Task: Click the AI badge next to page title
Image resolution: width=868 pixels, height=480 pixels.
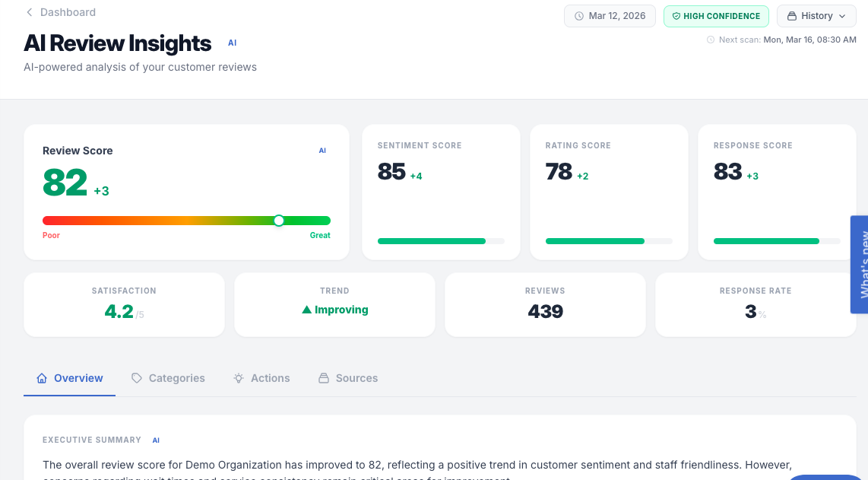Action: point(232,43)
